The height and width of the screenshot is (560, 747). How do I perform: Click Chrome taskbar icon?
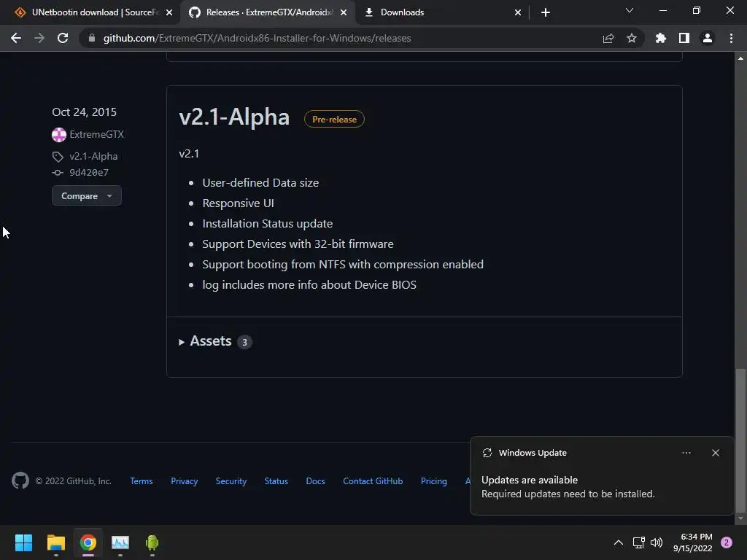click(x=88, y=542)
